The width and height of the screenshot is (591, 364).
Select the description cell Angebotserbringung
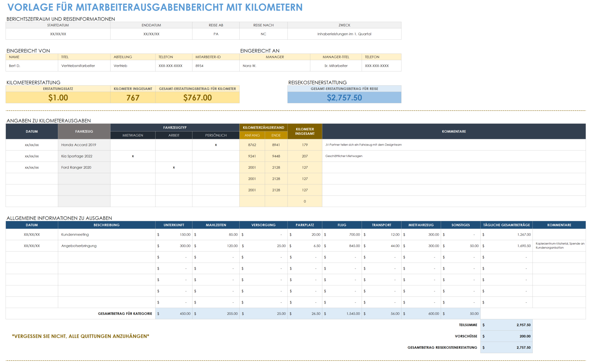107,246
